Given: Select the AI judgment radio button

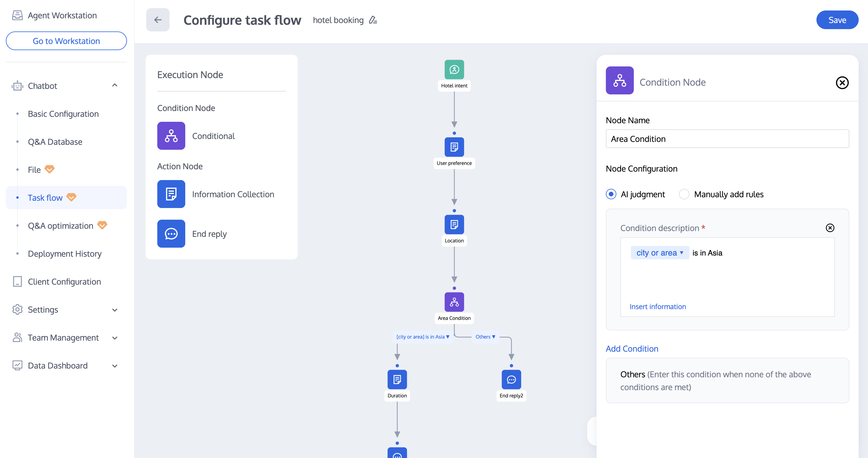Looking at the screenshot, I should (611, 194).
